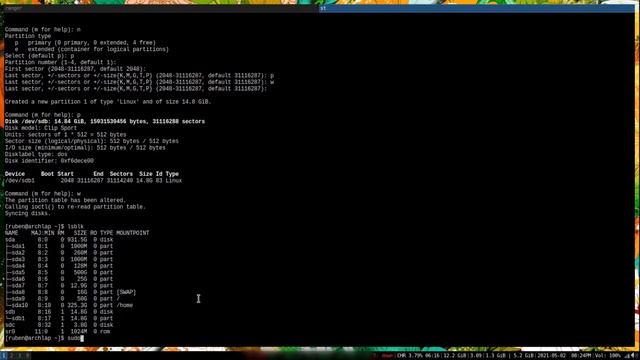Click the 'e extended' partition type line
The width and height of the screenshot is (640, 360).
point(92,49)
